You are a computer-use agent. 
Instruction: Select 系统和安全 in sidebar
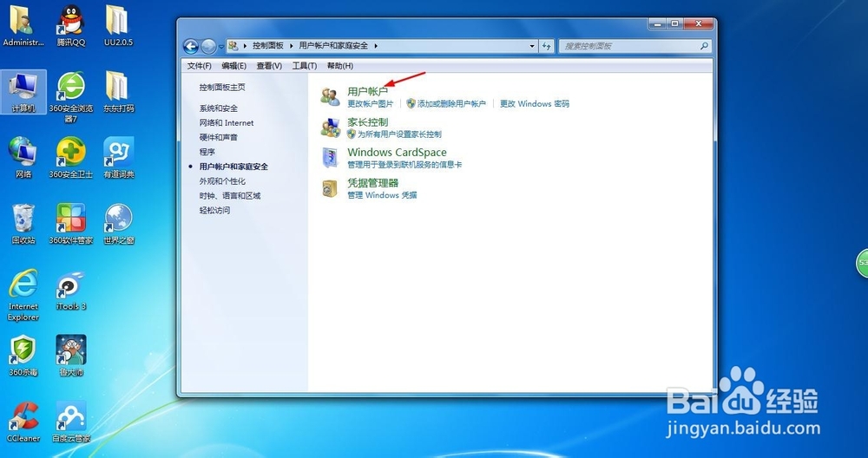click(218, 108)
